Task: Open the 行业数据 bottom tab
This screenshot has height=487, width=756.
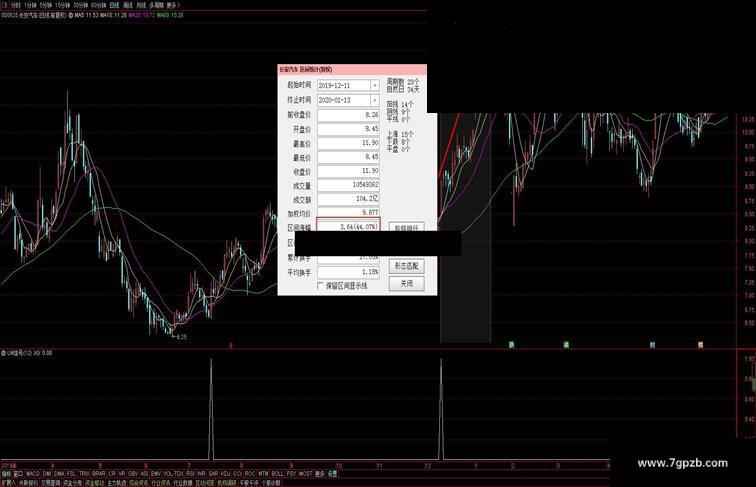Action: pos(183,482)
